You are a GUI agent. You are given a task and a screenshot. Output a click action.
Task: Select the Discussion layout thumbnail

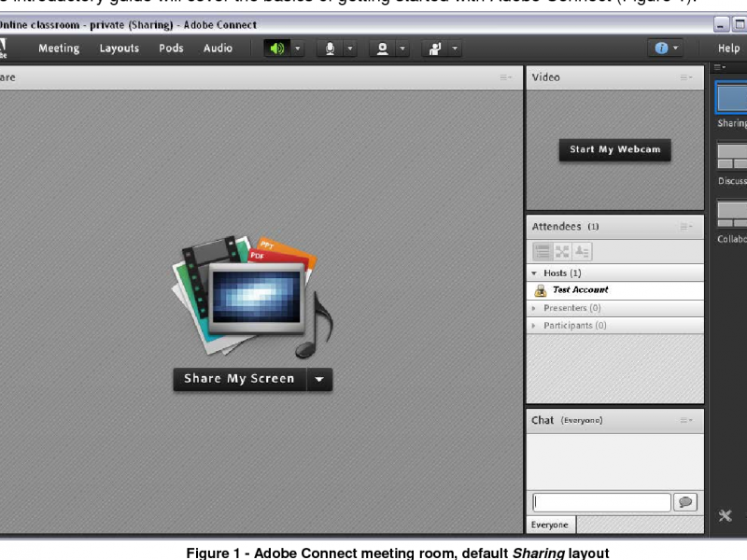click(732, 156)
